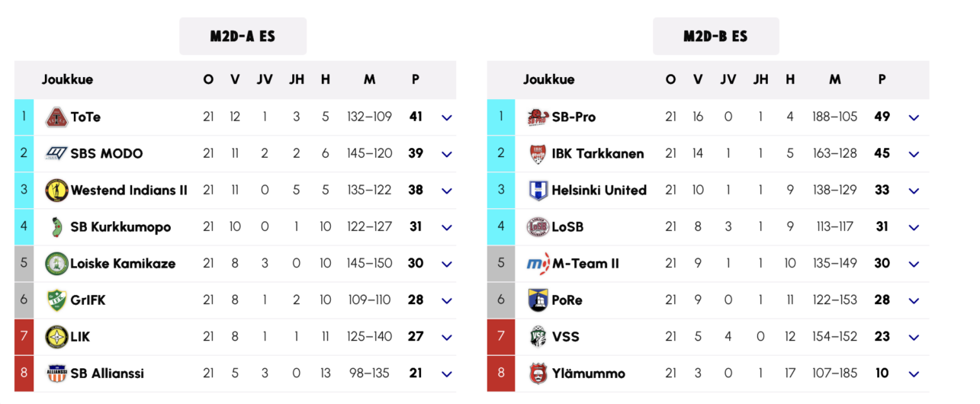Screen dimensions: 980x404
Task: Expand the IBK Tarkkanen row chevron
Action: (x=914, y=155)
